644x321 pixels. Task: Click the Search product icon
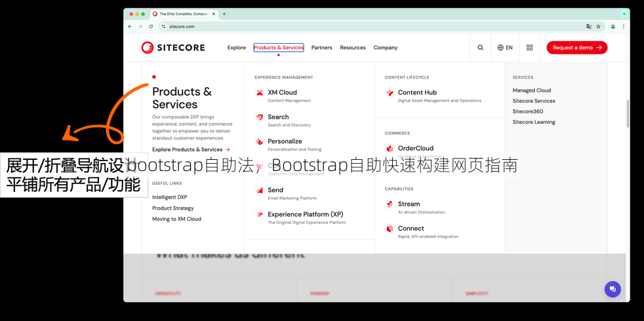coord(260,117)
